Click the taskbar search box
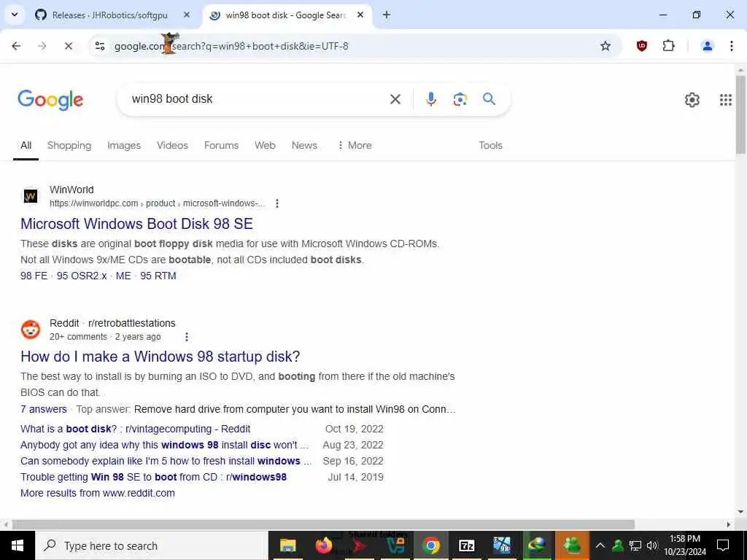 pyautogui.click(x=152, y=545)
